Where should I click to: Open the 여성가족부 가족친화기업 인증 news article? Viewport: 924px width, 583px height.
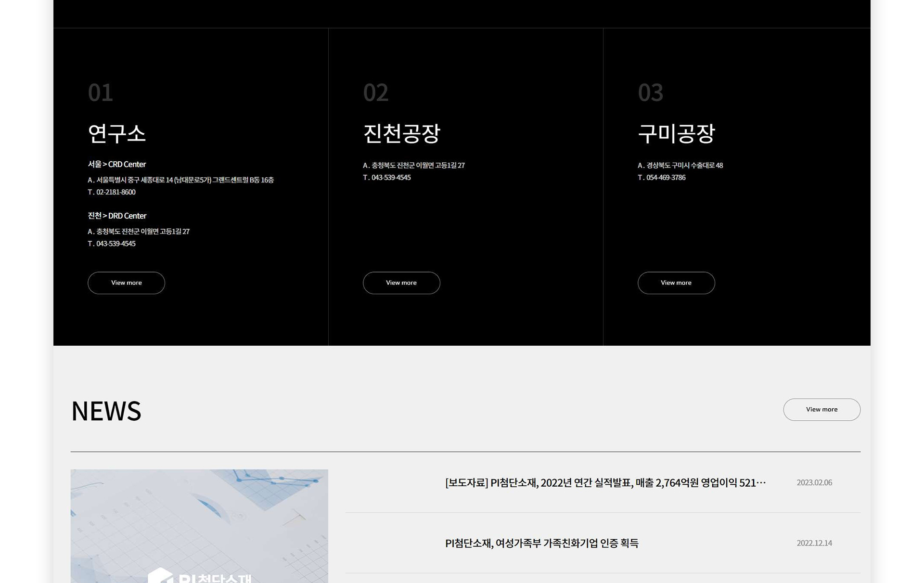click(x=541, y=543)
